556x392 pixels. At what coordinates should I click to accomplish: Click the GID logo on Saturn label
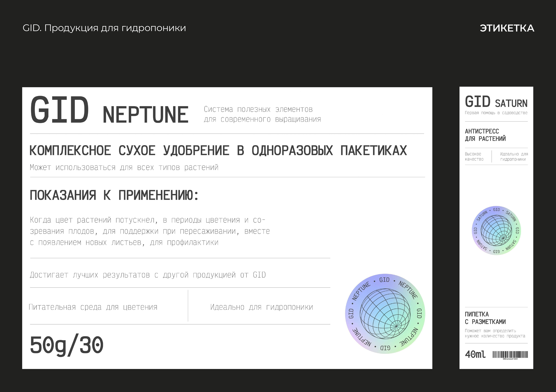tap(477, 102)
